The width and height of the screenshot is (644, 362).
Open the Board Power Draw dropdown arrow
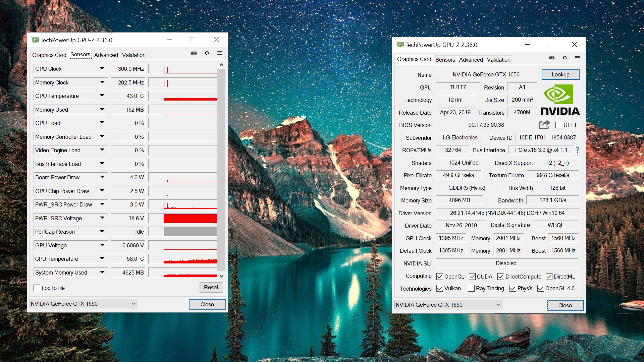coord(102,177)
